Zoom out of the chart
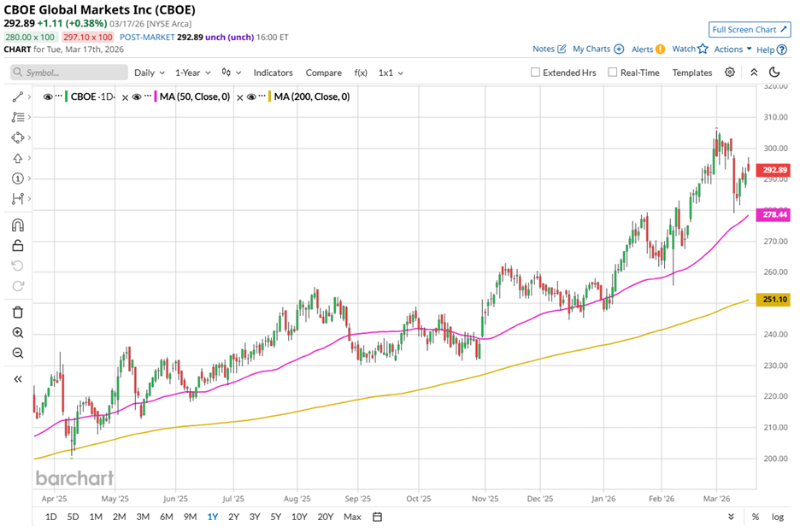The height and width of the screenshot is (532, 800). pos(18,354)
